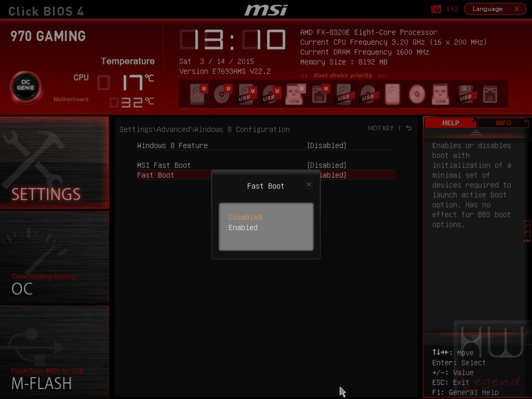Select the USB floppy boot device
The width and height of the screenshot is (532, 399).
[466, 94]
